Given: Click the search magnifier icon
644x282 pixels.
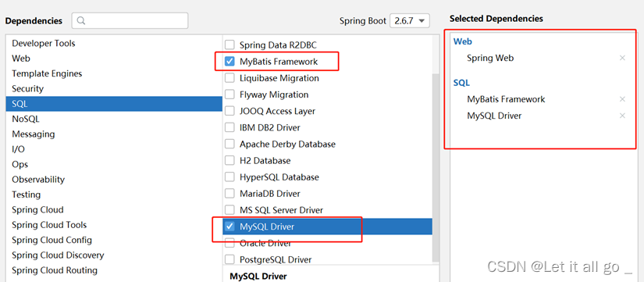Looking at the screenshot, I should [81, 20].
